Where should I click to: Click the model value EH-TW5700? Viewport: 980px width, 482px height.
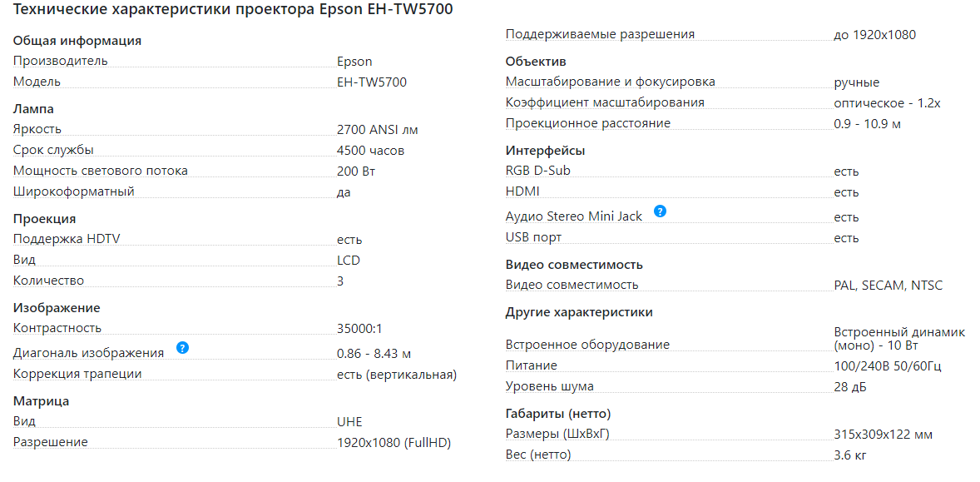tap(372, 82)
